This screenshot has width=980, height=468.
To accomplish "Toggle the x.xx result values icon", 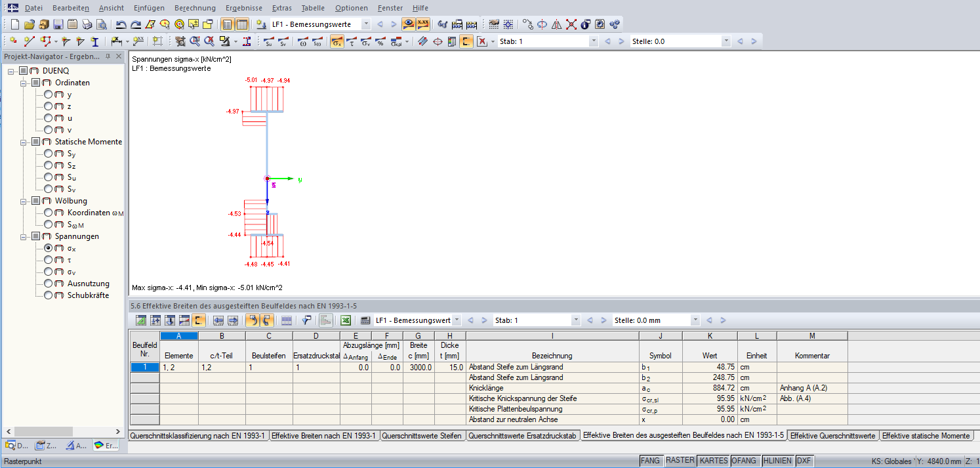I will click(423, 24).
